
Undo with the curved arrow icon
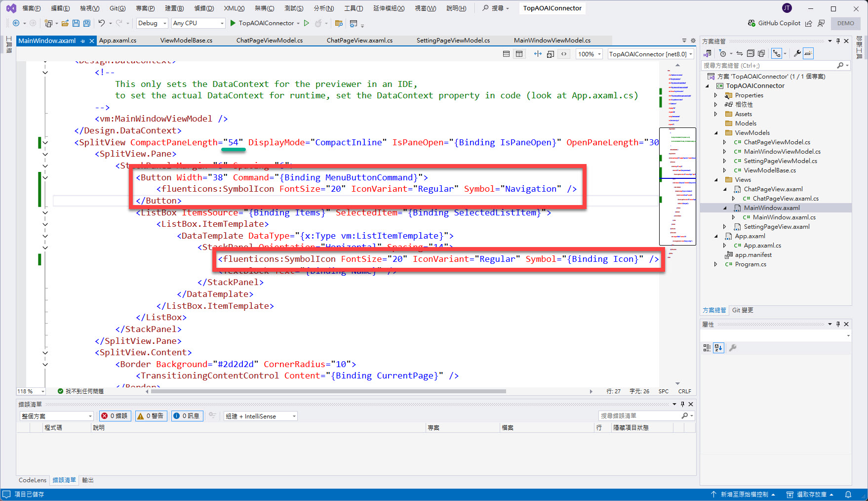pos(101,23)
